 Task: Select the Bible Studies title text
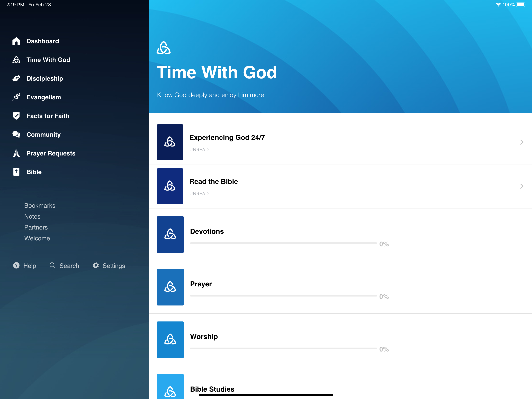pyautogui.click(x=212, y=389)
